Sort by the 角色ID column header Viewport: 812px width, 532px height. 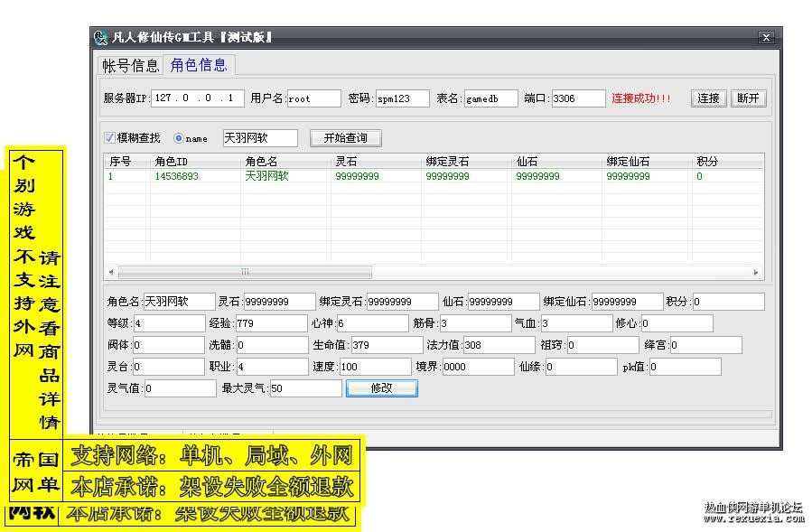tap(195, 161)
